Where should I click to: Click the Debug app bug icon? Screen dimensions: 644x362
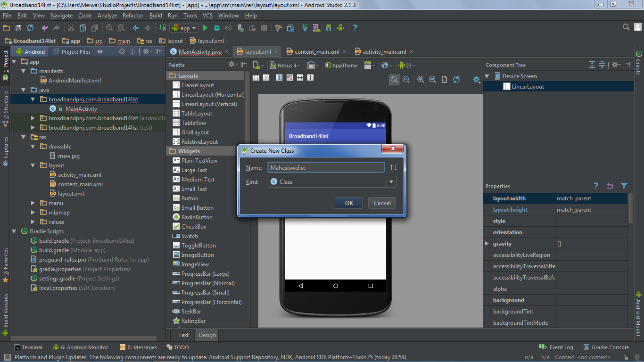[217, 28]
